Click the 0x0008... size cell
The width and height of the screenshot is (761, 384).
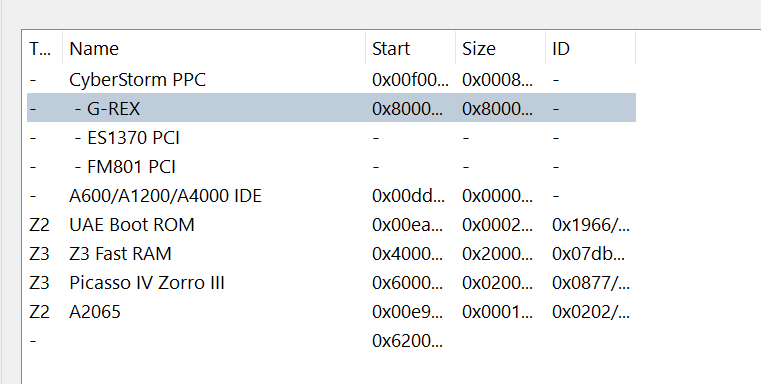coord(497,80)
